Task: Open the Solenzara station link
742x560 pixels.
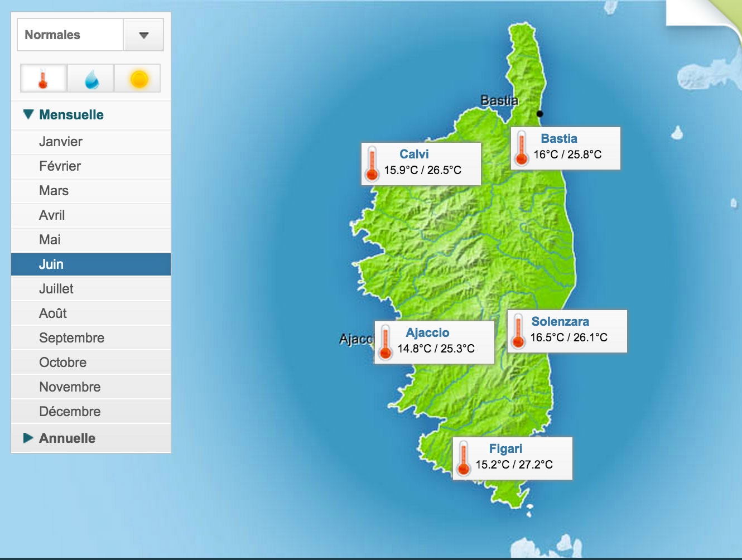Action: [560, 321]
